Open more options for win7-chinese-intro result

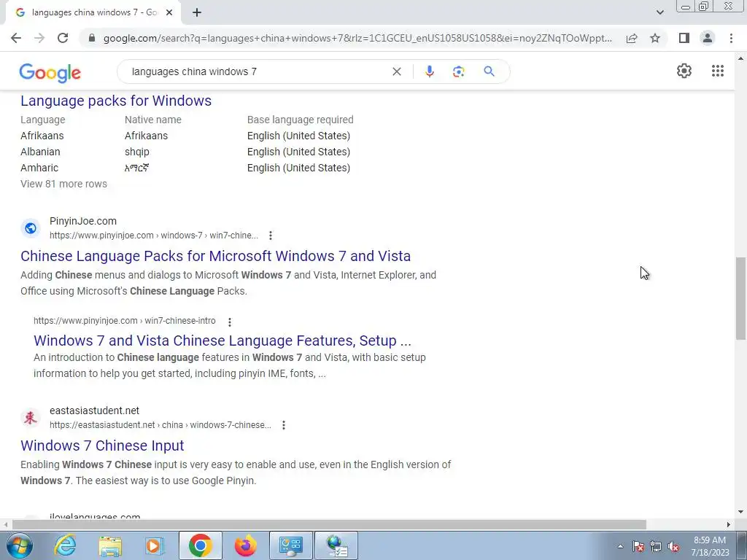click(230, 322)
